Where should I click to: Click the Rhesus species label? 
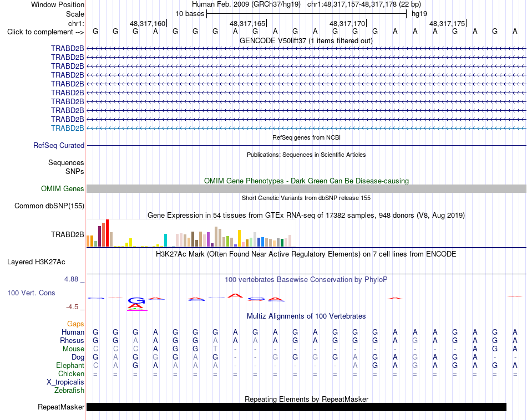pyautogui.click(x=72, y=340)
